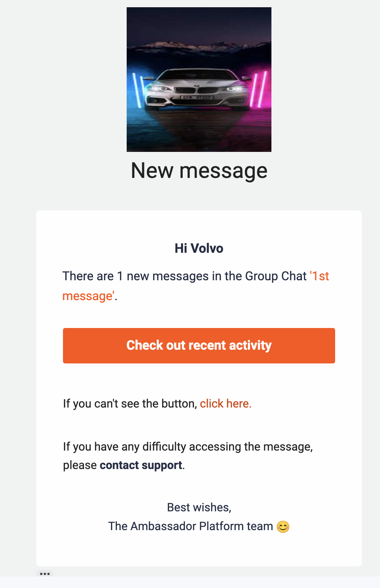This screenshot has width=380, height=588.
Task: Click the car image at the top
Action: (199, 80)
